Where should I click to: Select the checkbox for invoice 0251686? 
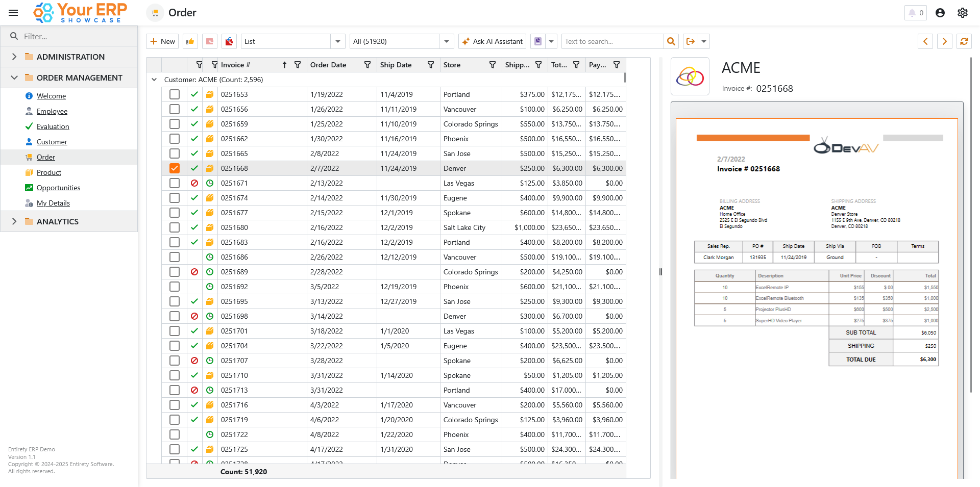pos(175,257)
